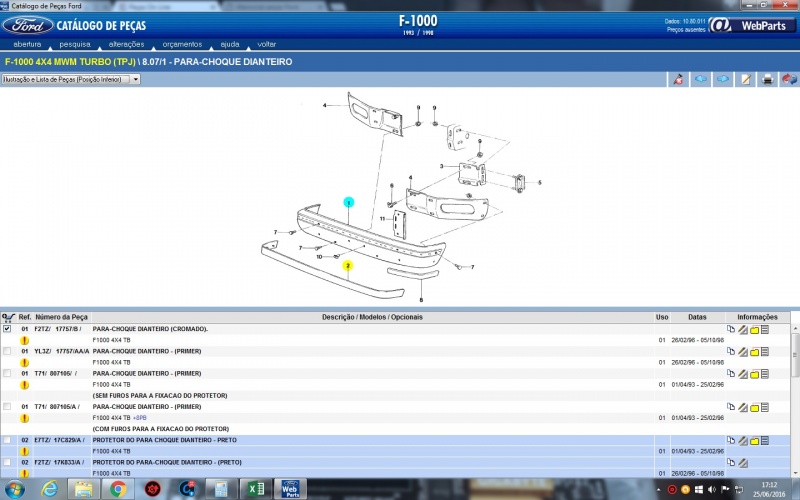Click the Datas column header
The height and width of the screenshot is (500, 800).
697,317
